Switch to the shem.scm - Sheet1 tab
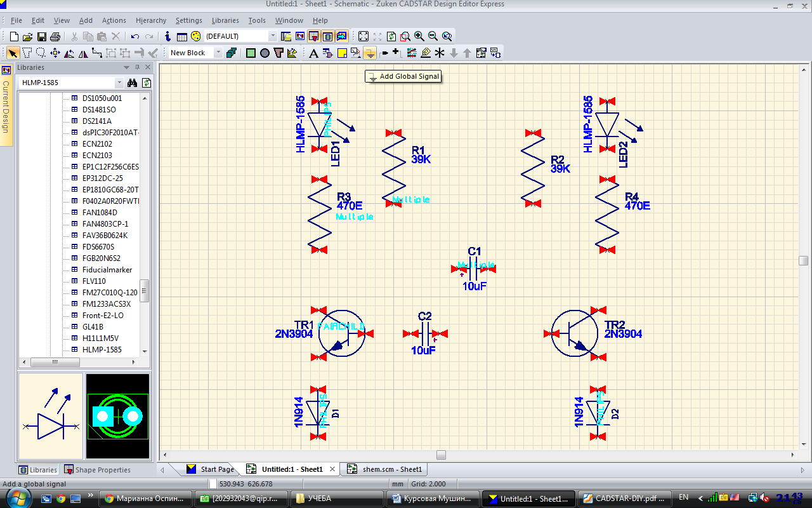This screenshot has height=508, width=812. (x=386, y=469)
